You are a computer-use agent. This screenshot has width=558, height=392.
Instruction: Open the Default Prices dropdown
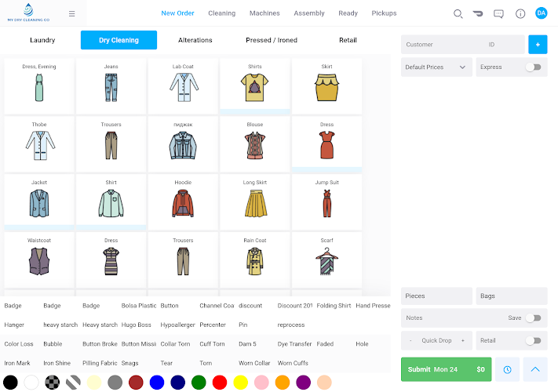tap(436, 67)
